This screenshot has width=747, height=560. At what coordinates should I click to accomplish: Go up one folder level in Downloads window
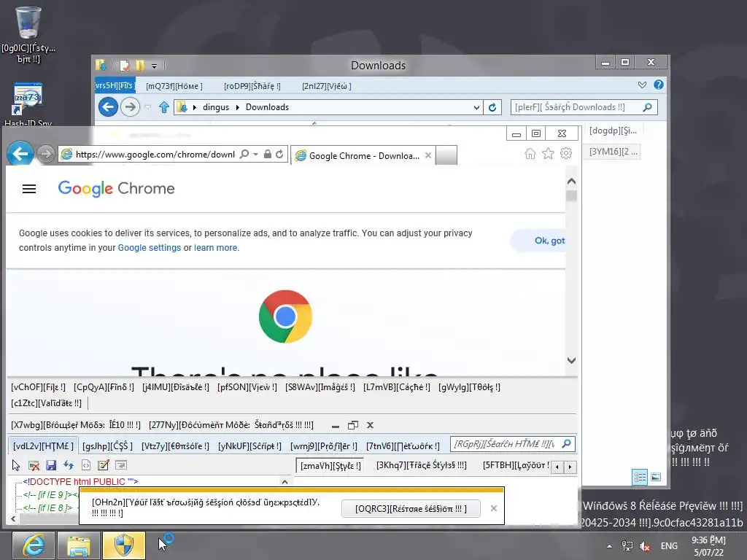click(x=164, y=107)
